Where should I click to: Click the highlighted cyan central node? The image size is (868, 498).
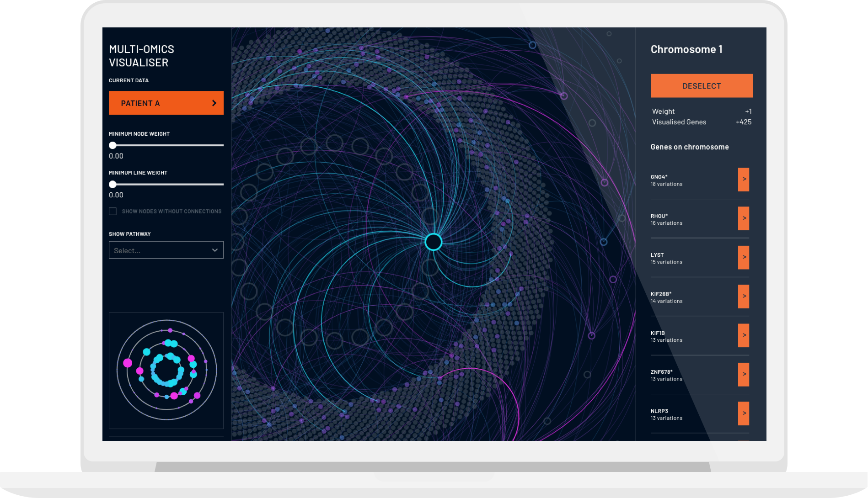click(x=433, y=242)
